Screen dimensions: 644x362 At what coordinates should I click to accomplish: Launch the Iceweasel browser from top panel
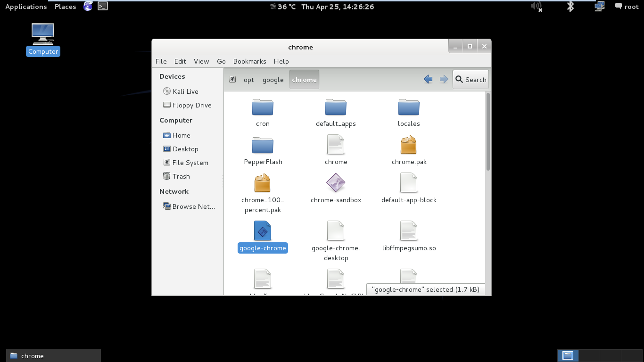pos(88,6)
